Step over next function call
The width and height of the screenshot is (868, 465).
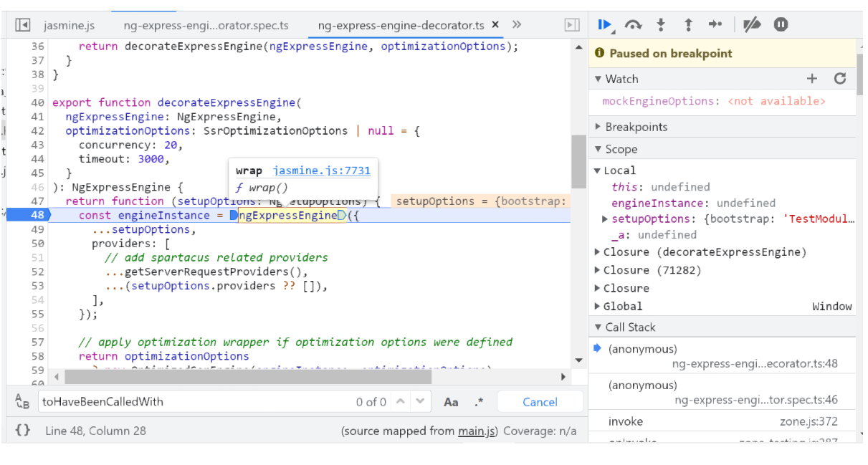[633, 25]
